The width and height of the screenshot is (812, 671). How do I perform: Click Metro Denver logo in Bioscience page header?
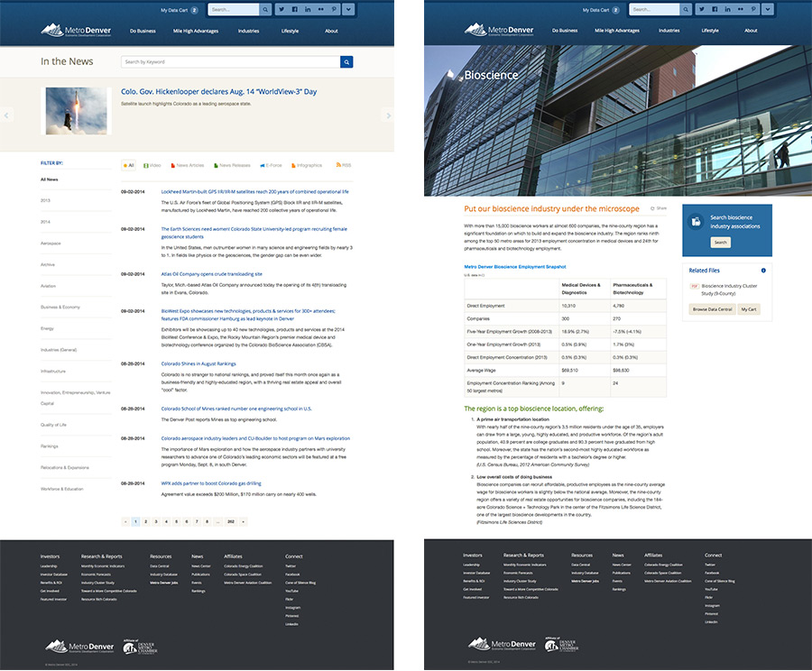pyautogui.click(x=499, y=30)
